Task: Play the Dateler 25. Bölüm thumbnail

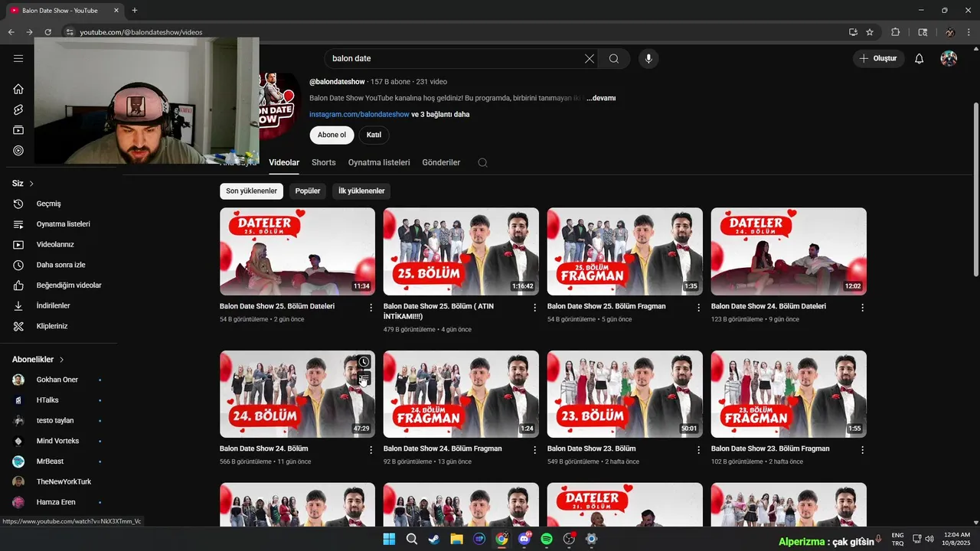Action: click(x=297, y=251)
